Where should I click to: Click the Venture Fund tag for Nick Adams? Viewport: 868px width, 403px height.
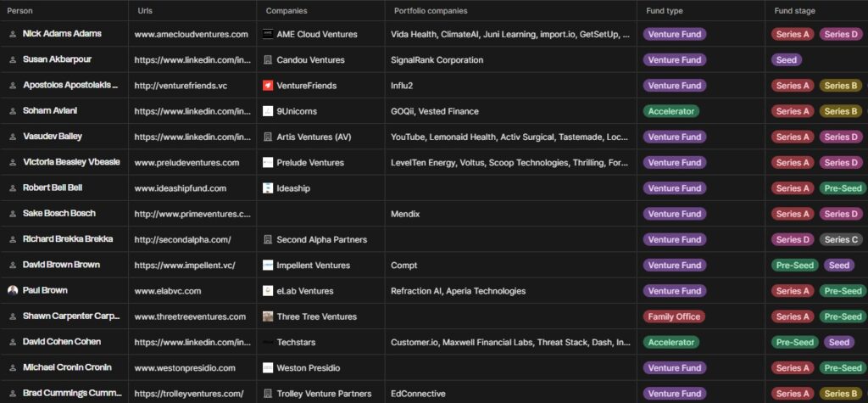[674, 35]
